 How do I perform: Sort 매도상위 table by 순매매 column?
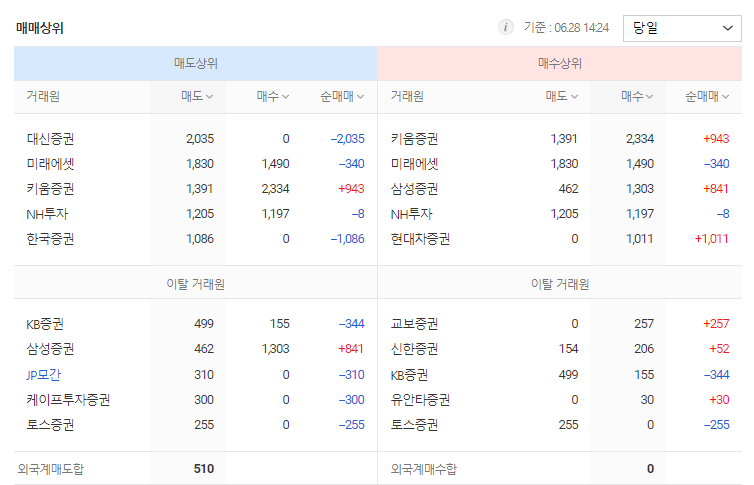(342, 97)
